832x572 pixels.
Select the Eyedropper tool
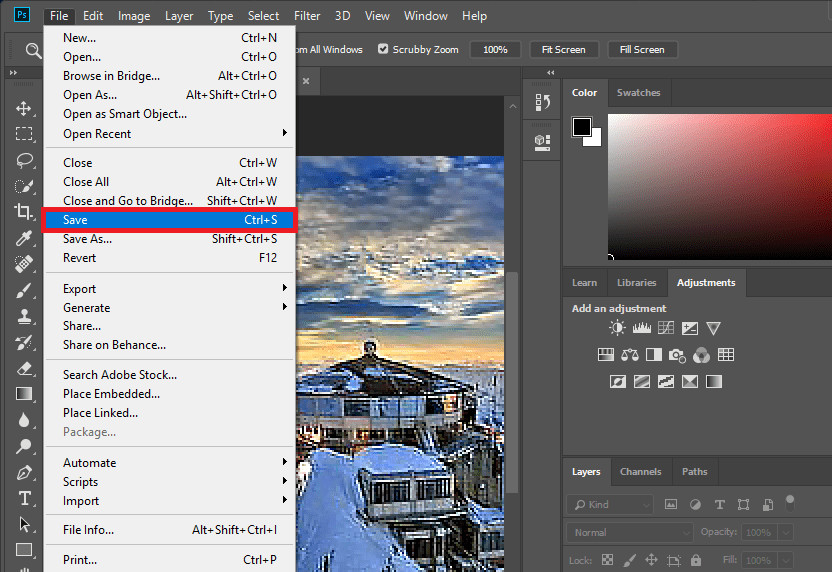(24, 238)
